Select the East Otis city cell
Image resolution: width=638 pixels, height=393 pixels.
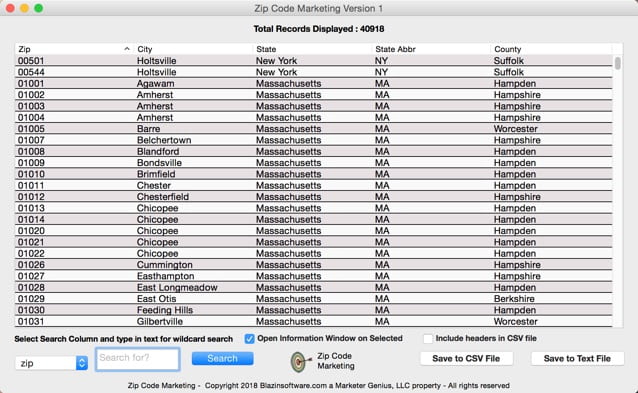click(156, 299)
